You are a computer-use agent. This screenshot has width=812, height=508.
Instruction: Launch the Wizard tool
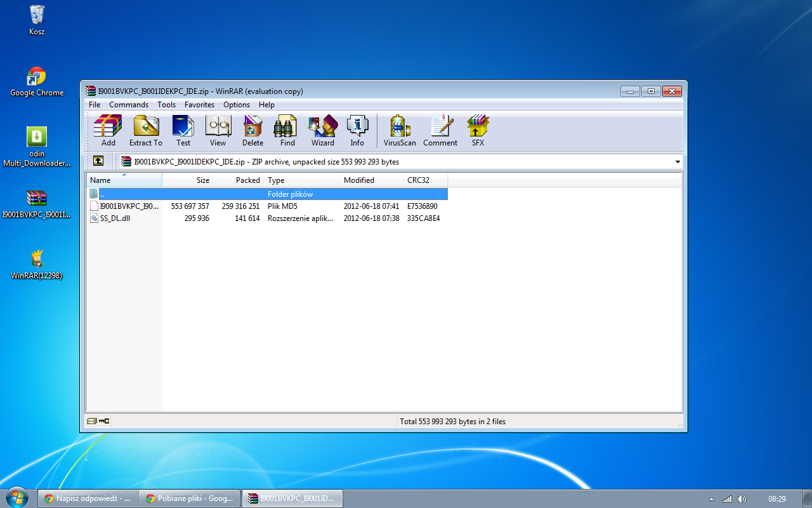click(323, 131)
